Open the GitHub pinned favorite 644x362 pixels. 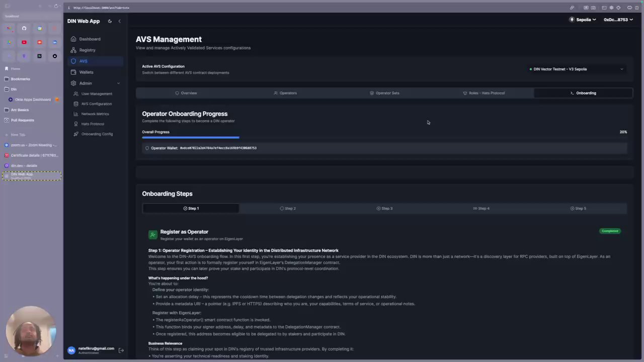[x=24, y=28]
